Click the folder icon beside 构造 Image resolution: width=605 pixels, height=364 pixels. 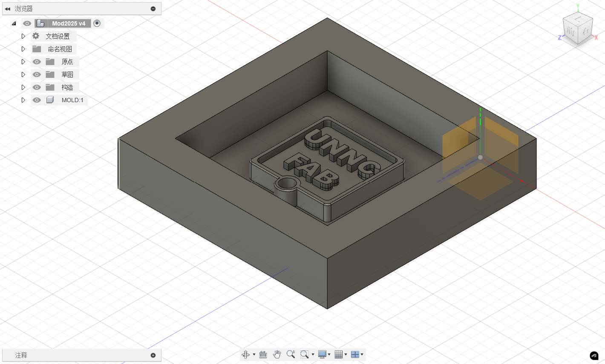point(50,87)
